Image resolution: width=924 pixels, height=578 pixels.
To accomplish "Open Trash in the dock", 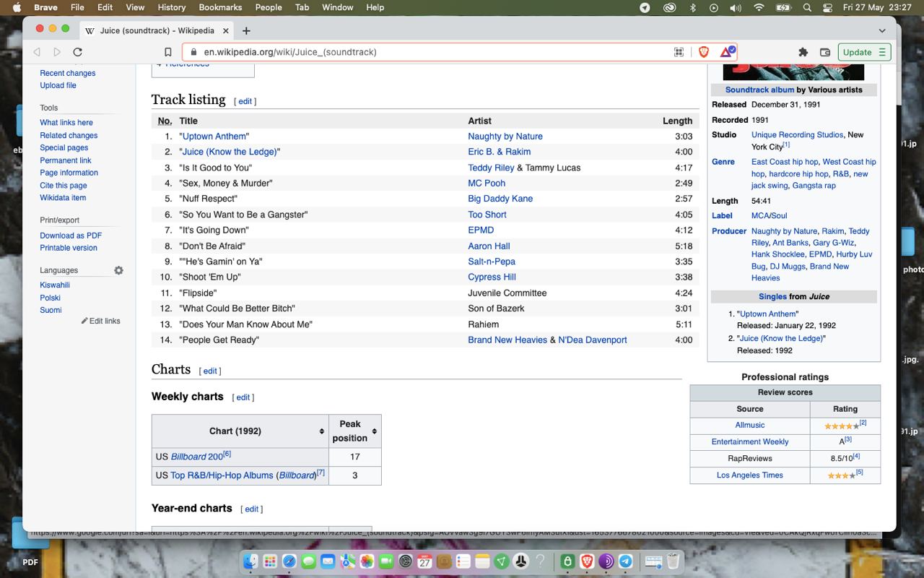I will (673, 561).
